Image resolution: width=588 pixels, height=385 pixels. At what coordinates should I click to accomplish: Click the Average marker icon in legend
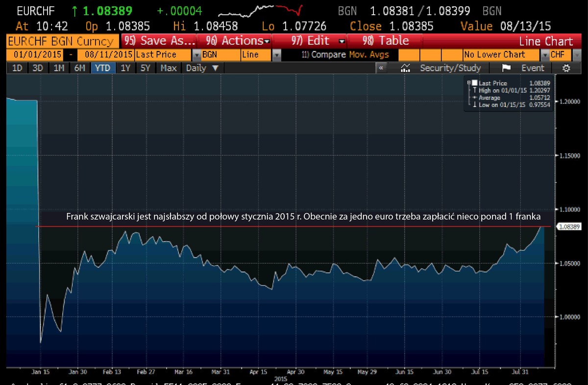click(475, 98)
